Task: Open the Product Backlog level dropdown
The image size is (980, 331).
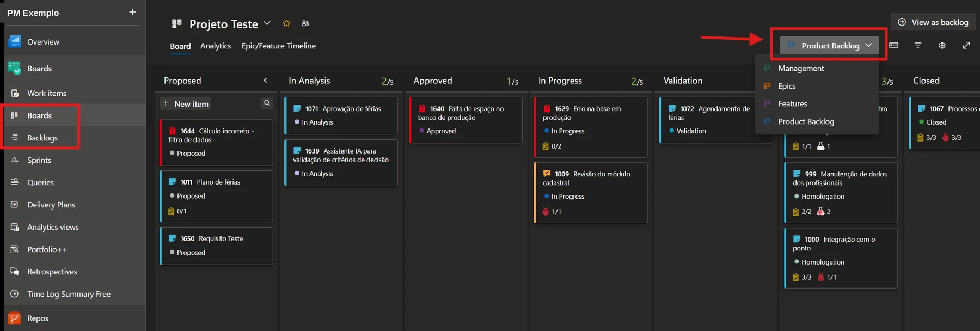Action: click(829, 46)
